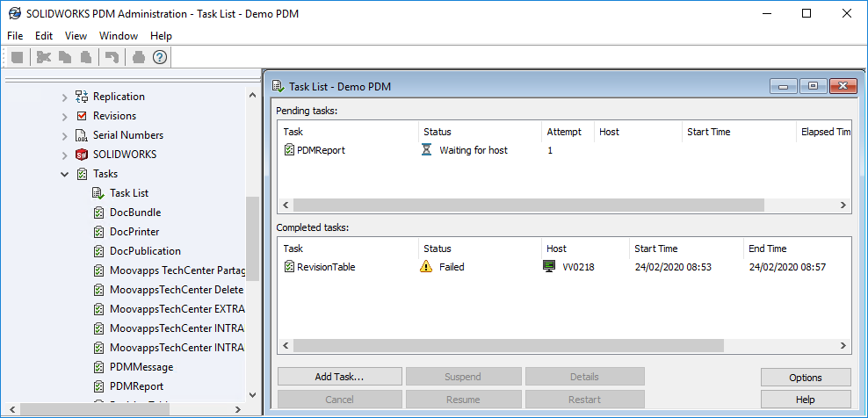Viewport: 868px width, 418px height.
Task: Click the hourglass Waiting for host icon
Action: click(427, 150)
